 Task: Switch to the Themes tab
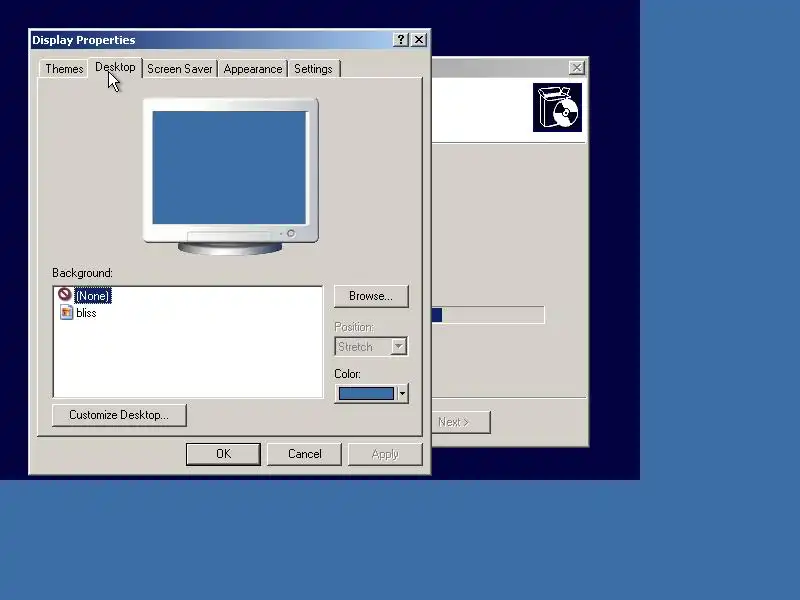coord(64,69)
